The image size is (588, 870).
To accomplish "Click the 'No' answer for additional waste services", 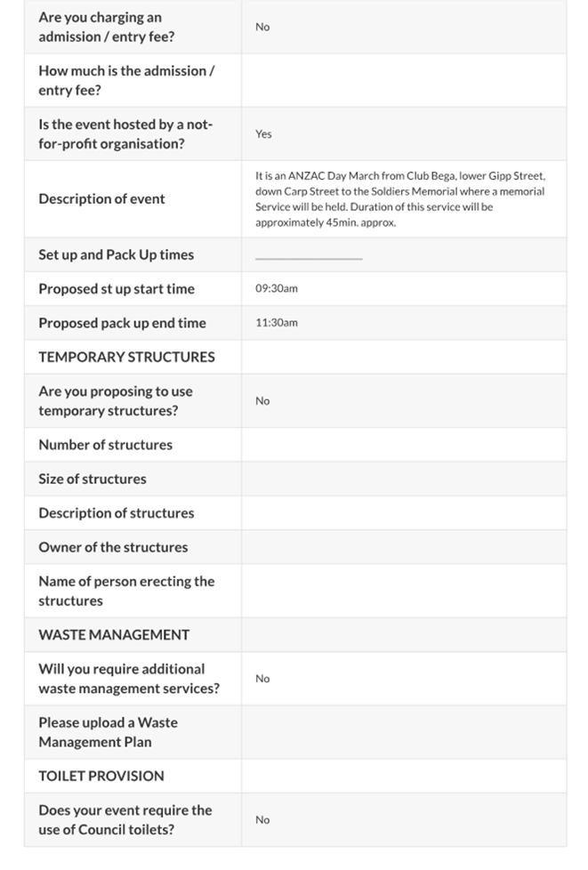I will pyautogui.click(x=262, y=679).
